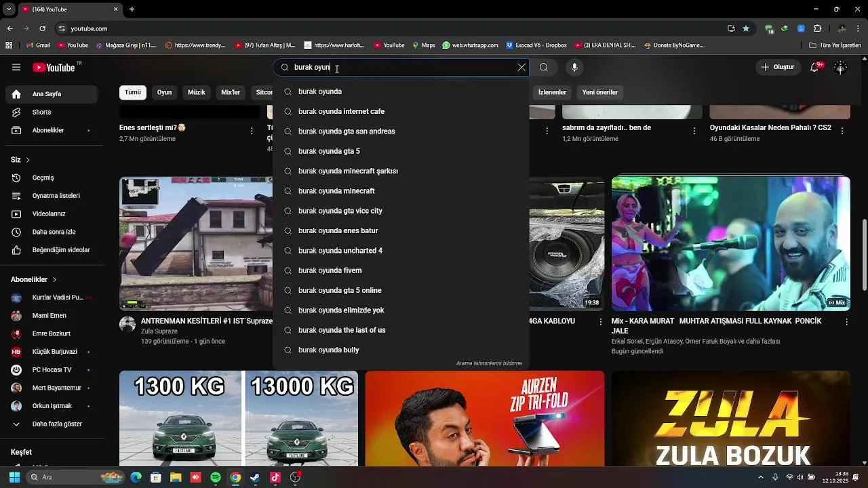Choose suggestion burak oyunda gta san andreas
This screenshot has height=488, width=868.
401,131
